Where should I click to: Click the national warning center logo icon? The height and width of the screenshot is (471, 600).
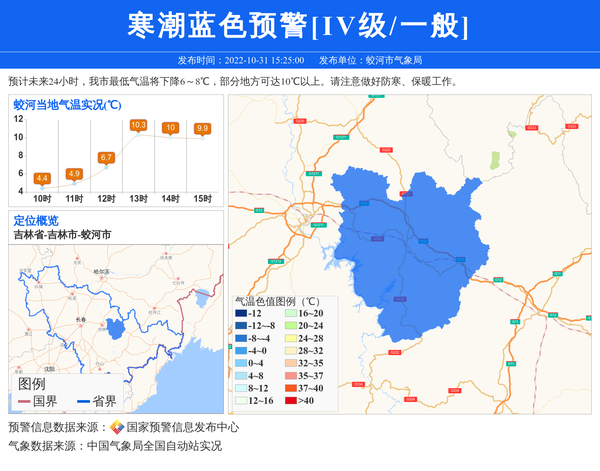(x=117, y=427)
